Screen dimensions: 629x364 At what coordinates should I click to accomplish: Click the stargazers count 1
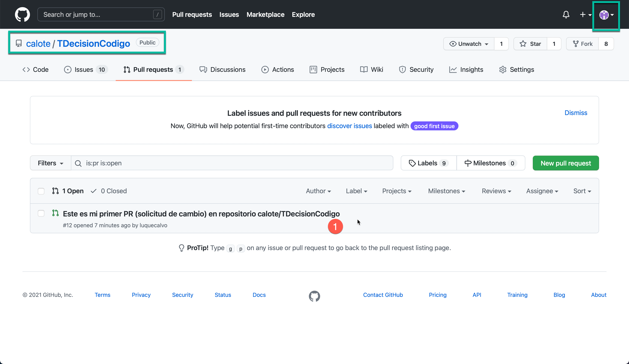pos(554,44)
